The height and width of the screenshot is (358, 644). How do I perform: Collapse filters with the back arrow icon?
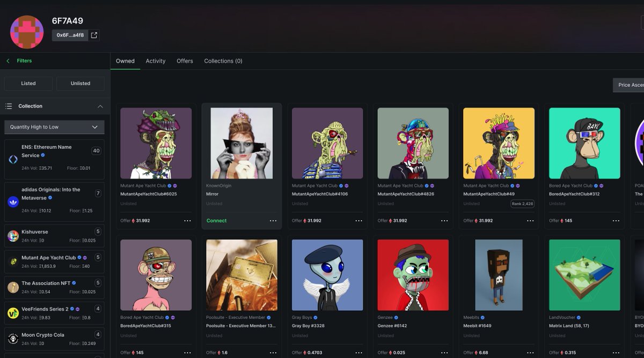[8, 61]
